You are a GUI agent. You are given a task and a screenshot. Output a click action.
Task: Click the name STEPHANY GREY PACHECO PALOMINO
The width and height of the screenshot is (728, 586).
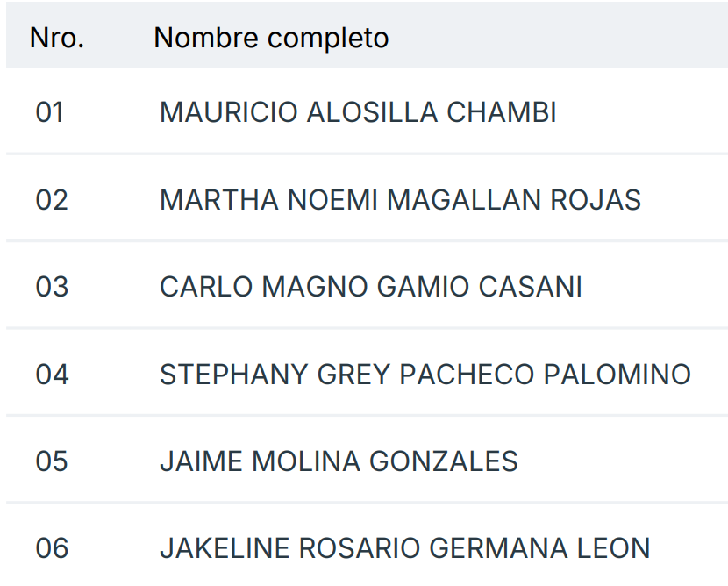425,375
